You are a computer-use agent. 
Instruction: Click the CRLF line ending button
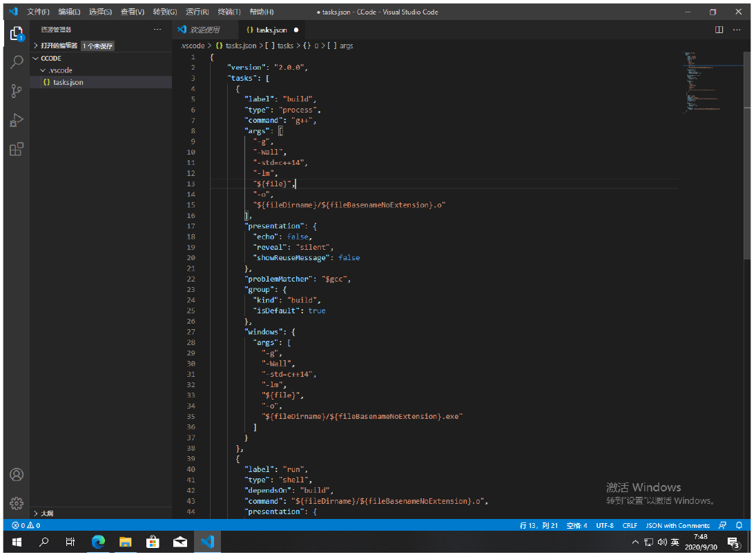tap(630, 525)
